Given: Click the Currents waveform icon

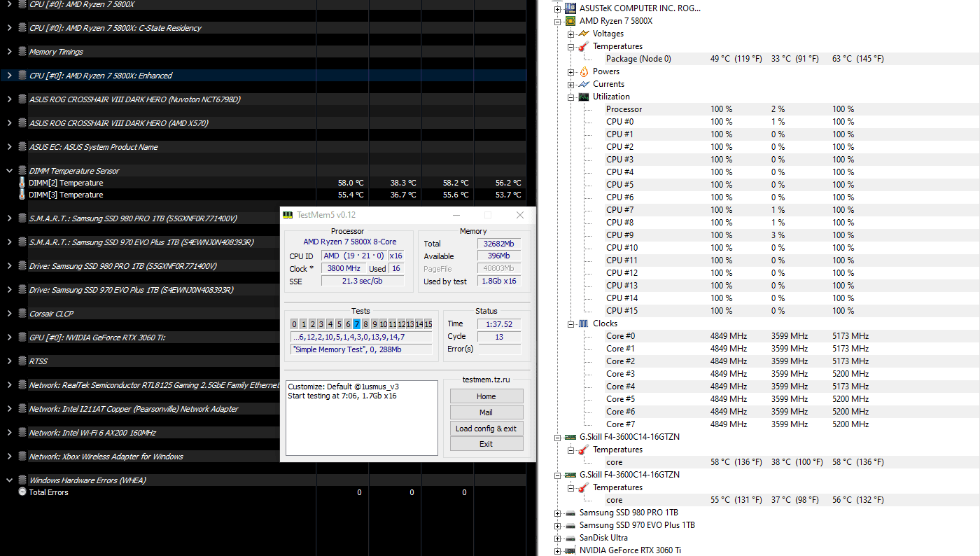Looking at the screenshot, I should click(584, 84).
